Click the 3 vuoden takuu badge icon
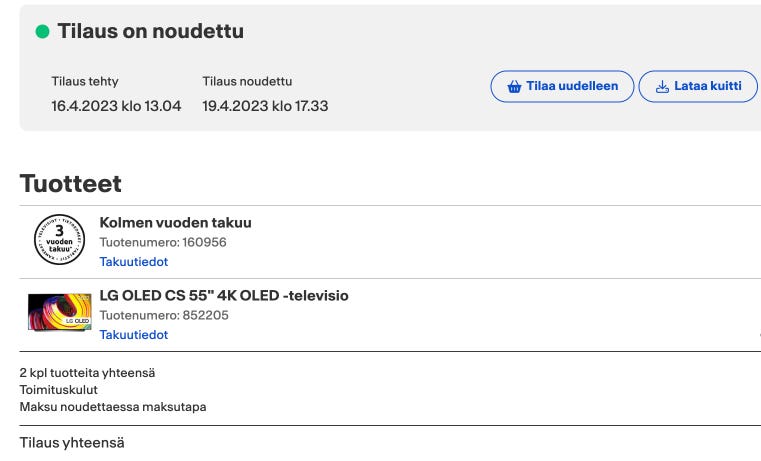Viewport: 761px width, 461px height. [59, 240]
